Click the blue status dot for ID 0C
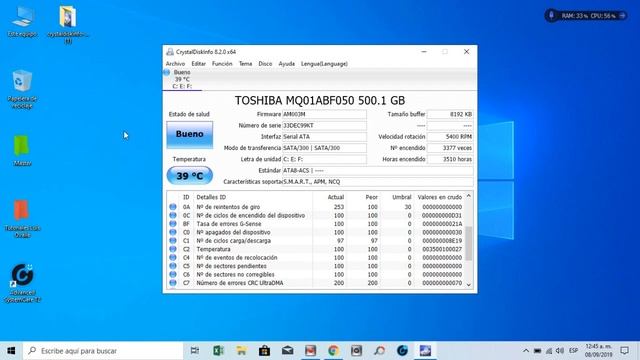Screen dimensions: 640x360 point(173,216)
